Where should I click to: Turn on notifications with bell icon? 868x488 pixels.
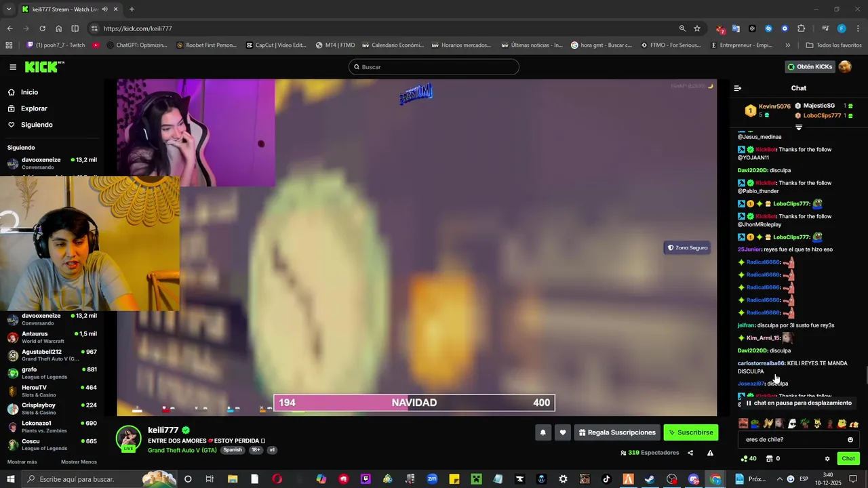point(542,432)
